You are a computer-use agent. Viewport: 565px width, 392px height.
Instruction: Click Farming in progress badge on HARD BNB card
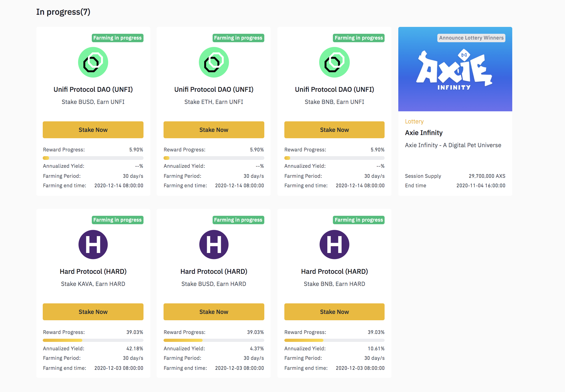(x=359, y=220)
